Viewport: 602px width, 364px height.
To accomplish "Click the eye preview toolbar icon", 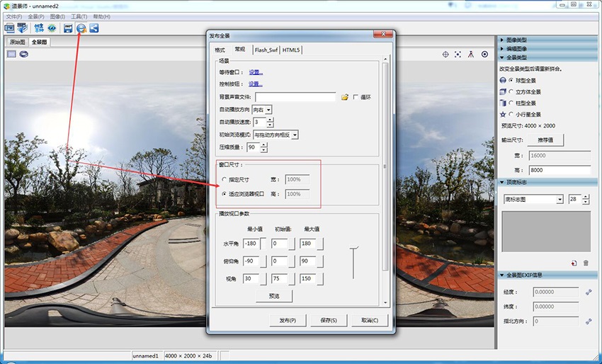I will pos(52,28).
